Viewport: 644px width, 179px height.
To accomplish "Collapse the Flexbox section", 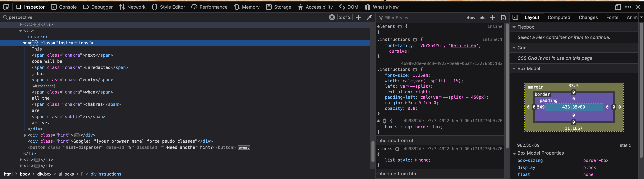I will click(x=514, y=27).
